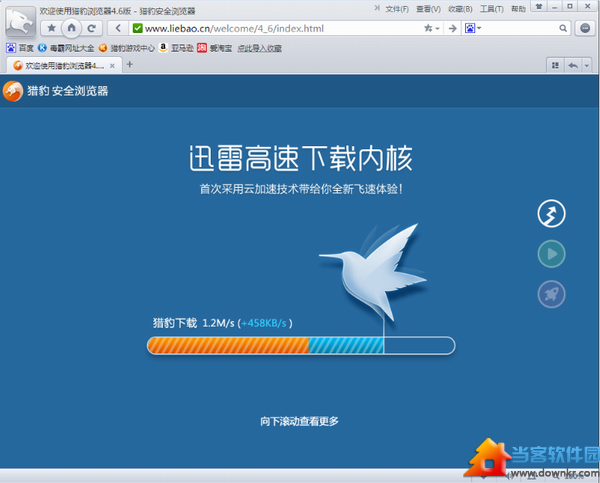Click the go arrow in the address bar
600x483 pixels.
pyautogui.click(x=452, y=28)
